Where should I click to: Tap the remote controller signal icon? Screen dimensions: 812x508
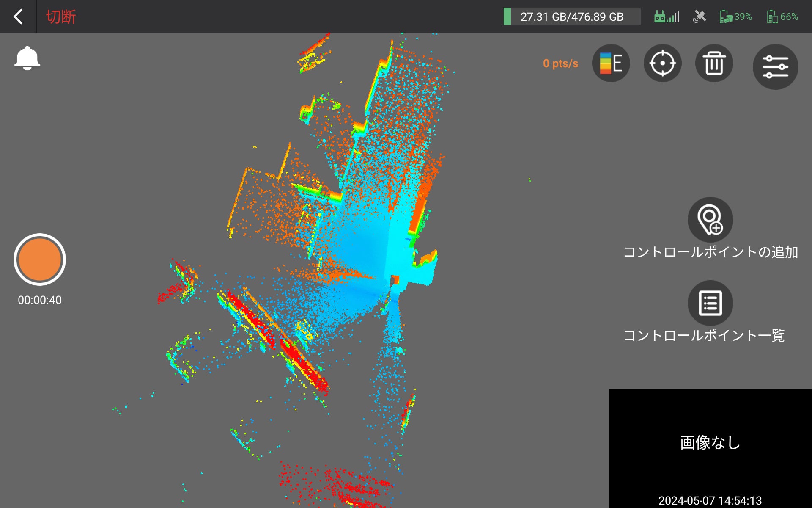(667, 17)
